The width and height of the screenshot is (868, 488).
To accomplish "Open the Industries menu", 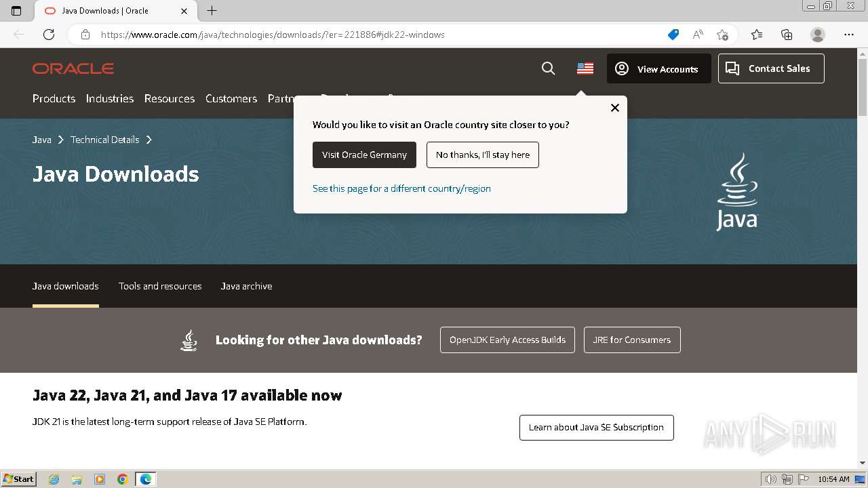I will tap(110, 98).
